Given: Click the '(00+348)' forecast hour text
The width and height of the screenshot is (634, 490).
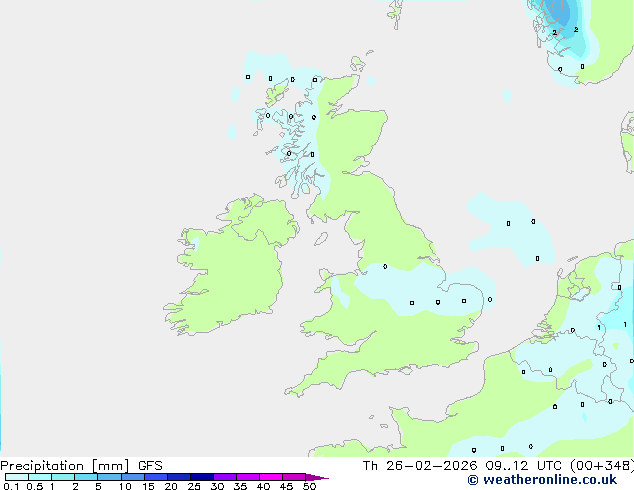Looking at the screenshot, I should tap(602, 466).
